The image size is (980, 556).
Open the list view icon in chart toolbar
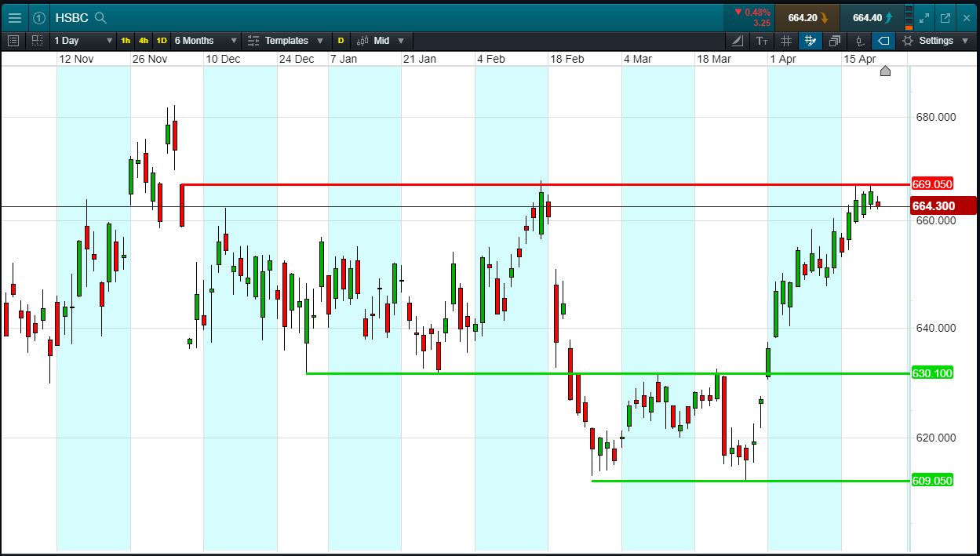pyautogui.click(x=13, y=40)
